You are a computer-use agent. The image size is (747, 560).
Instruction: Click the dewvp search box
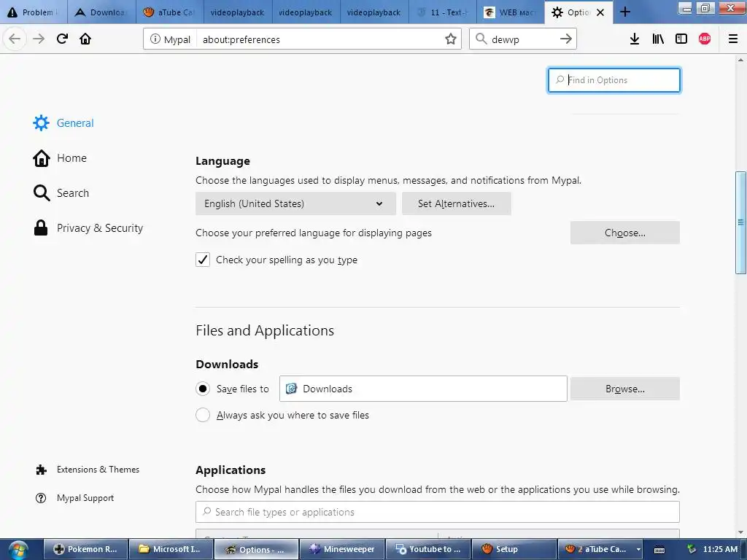pos(523,39)
